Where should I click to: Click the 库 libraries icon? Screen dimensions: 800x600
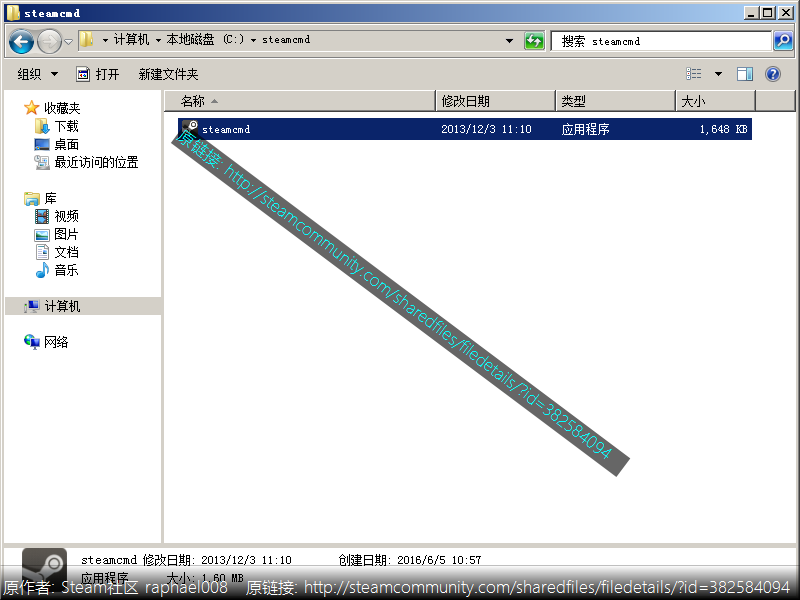point(32,198)
